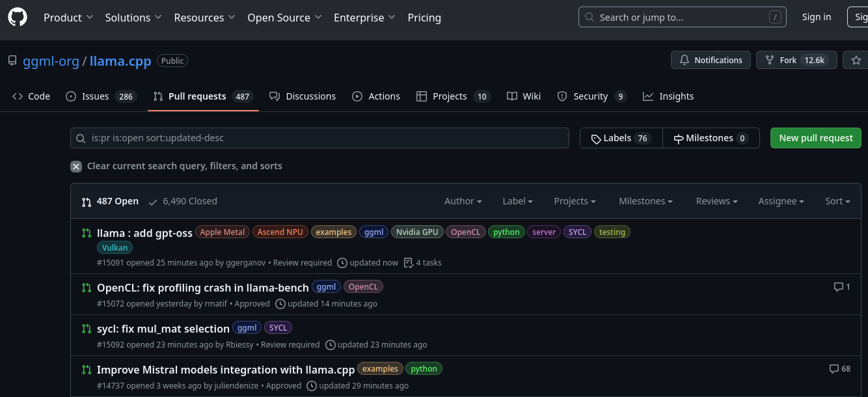Viewport: 868px width, 397px height.
Task: Open the Milestones 0 button
Action: click(711, 138)
